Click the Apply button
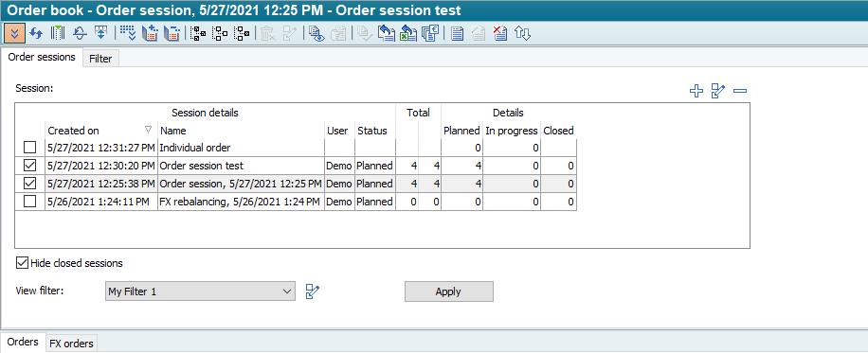The image size is (868, 353). tap(448, 291)
